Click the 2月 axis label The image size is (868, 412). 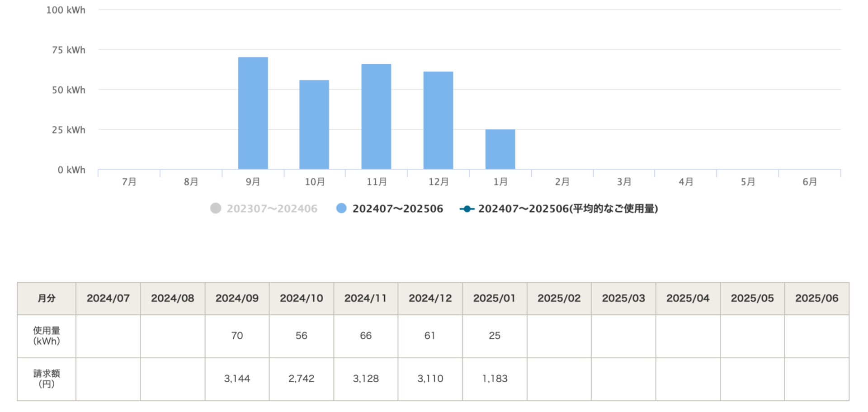[x=562, y=182]
